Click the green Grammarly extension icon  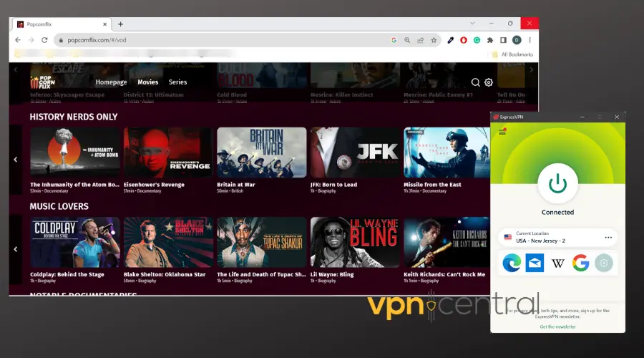[477, 40]
